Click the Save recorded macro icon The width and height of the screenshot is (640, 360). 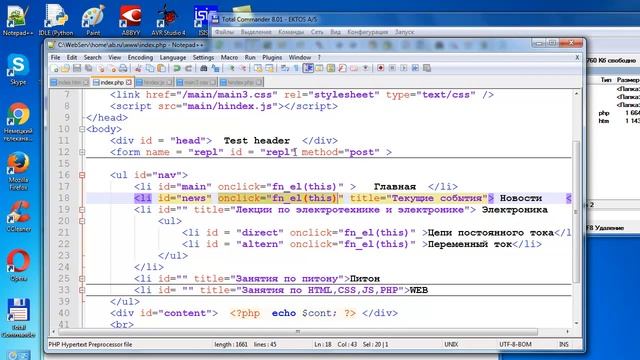point(427,69)
